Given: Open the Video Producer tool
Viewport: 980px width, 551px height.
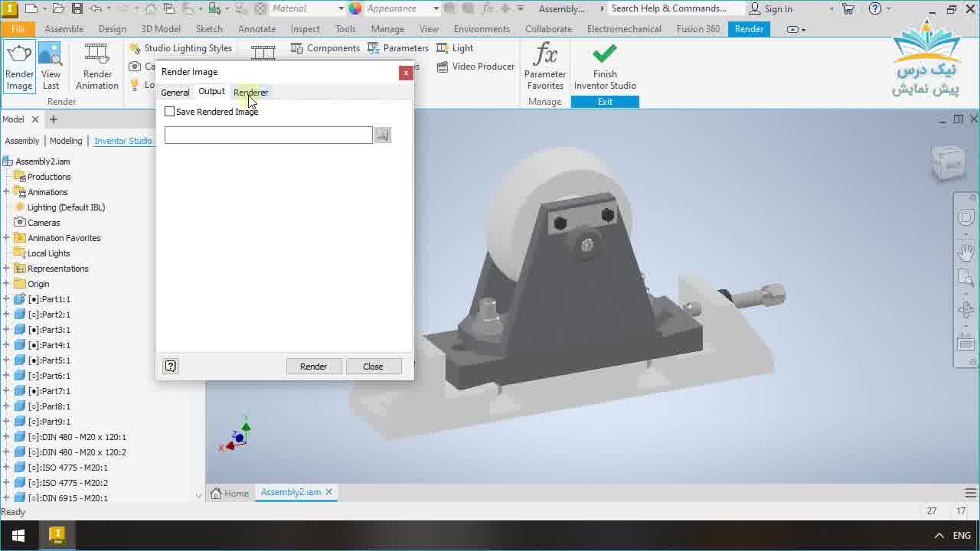Looking at the screenshot, I should pos(475,67).
